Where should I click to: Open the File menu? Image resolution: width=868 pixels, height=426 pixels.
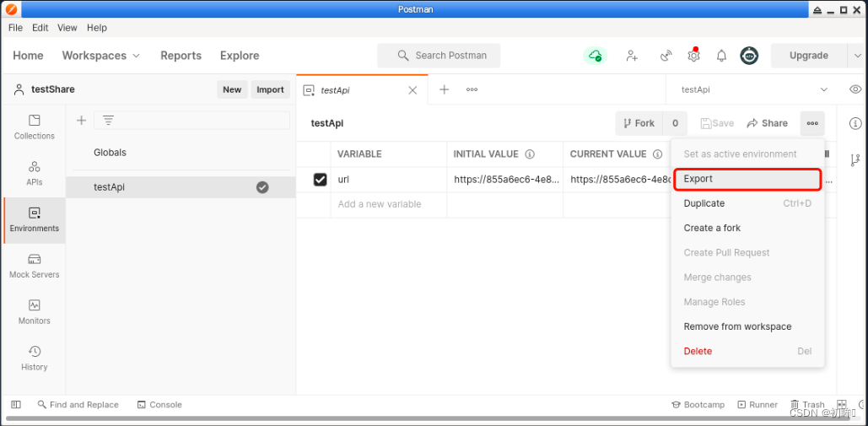coord(15,28)
